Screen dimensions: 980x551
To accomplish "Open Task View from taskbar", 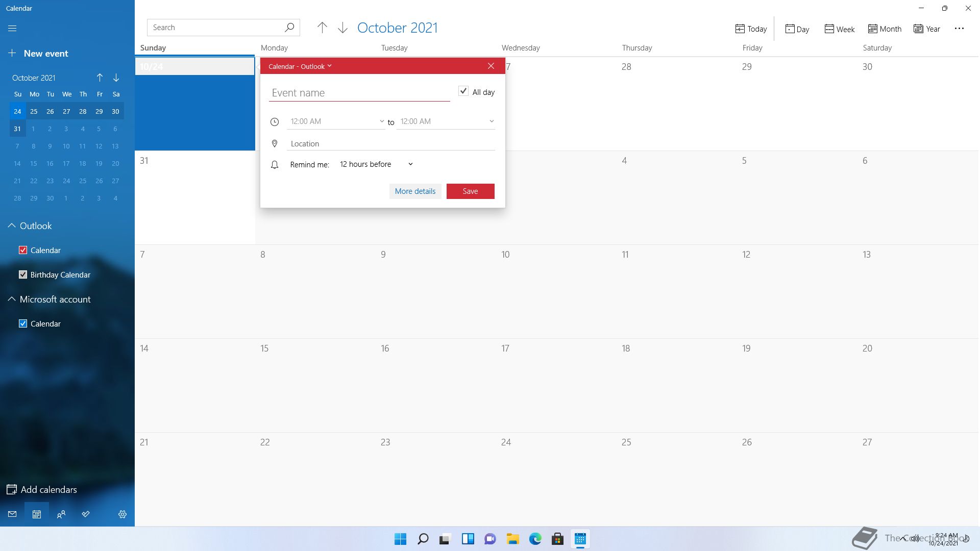I will (x=446, y=539).
